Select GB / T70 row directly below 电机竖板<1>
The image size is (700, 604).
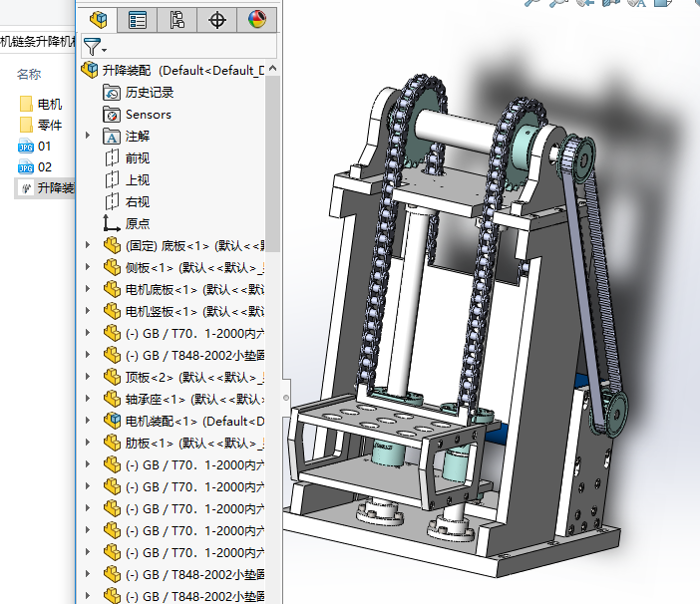click(x=194, y=333)
